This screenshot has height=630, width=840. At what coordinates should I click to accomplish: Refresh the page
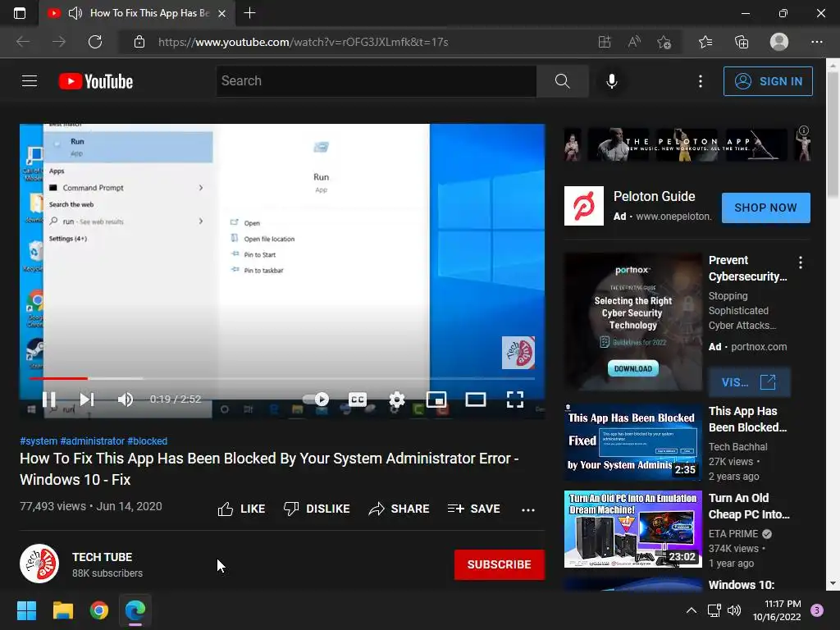[x=95, y=42]
